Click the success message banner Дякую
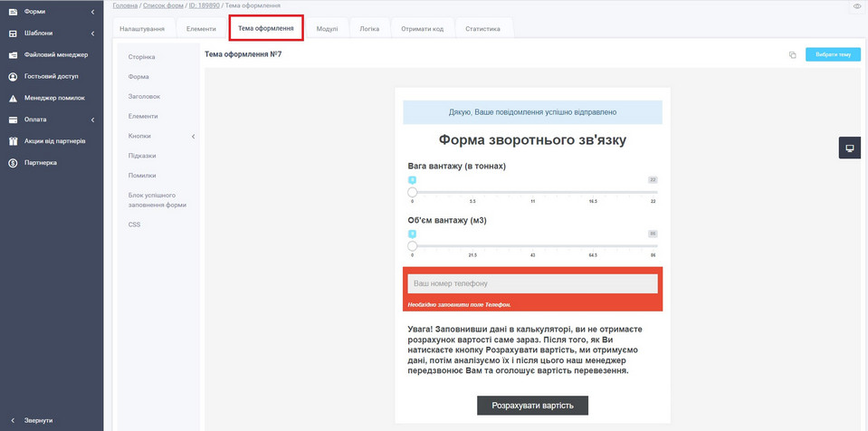The width and height of the screenshot is (868, 431). (x=532, y=112)
